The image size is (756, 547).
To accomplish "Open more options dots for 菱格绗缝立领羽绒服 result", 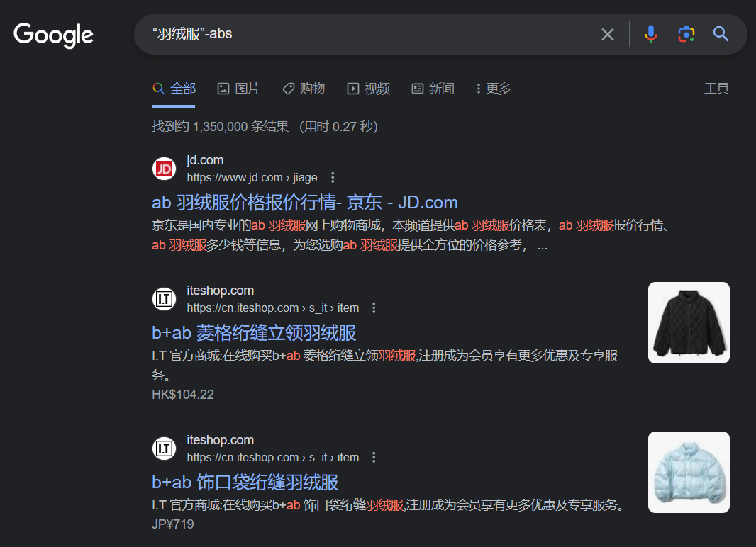I will click(x=374, y=308).
